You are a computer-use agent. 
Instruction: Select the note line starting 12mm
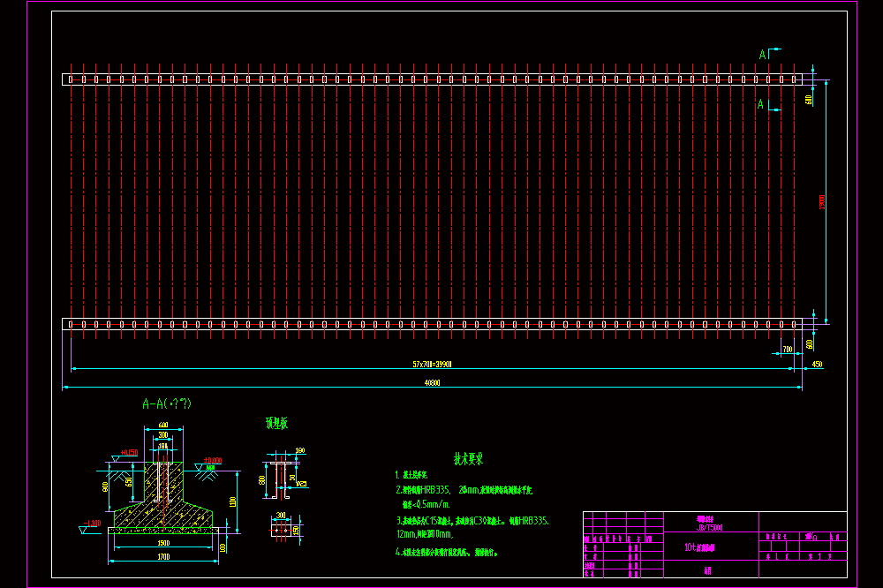(425, 534)
